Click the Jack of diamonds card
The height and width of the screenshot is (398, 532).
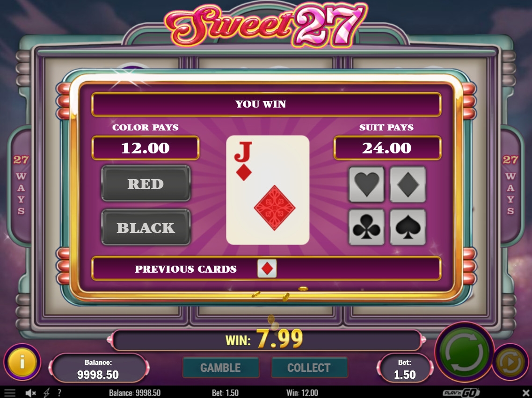268,190
